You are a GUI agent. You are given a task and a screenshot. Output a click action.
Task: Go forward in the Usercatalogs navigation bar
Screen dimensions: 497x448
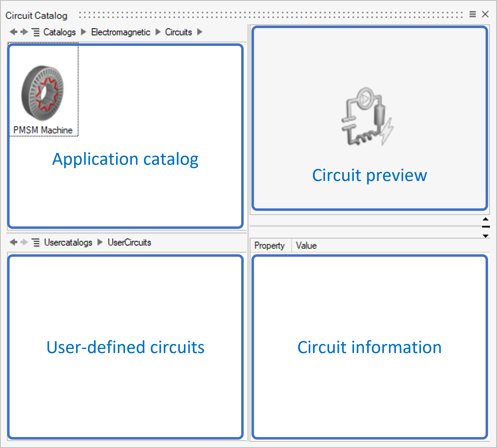24,242
